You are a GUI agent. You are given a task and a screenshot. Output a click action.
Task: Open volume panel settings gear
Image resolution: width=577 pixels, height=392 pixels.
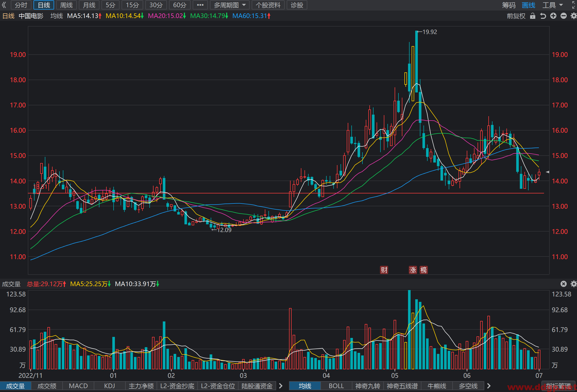(574, 284)
